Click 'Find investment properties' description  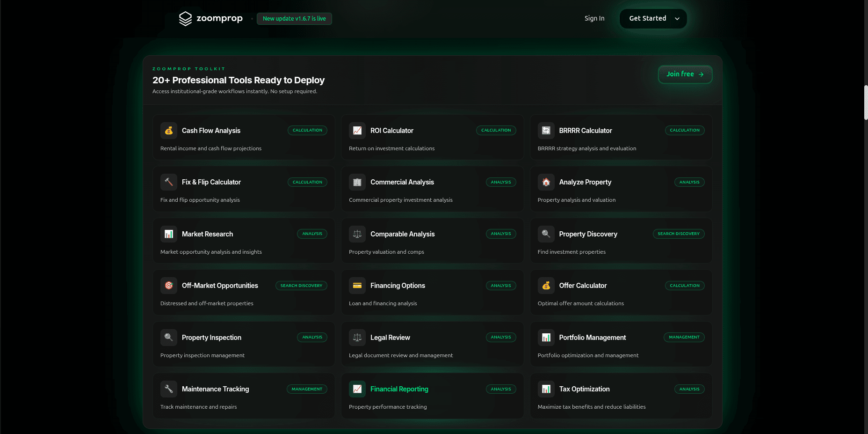tap(571, 252)
